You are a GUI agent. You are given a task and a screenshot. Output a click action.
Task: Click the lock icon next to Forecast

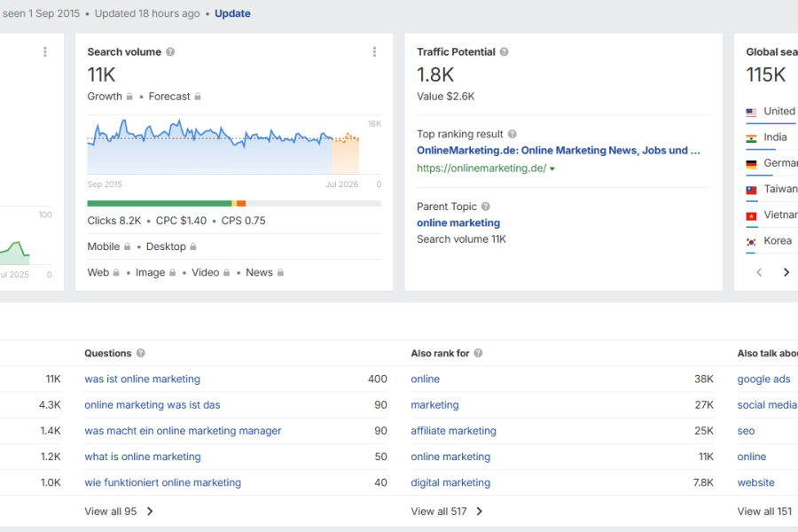pyautogui.click(x=198, y=97)
